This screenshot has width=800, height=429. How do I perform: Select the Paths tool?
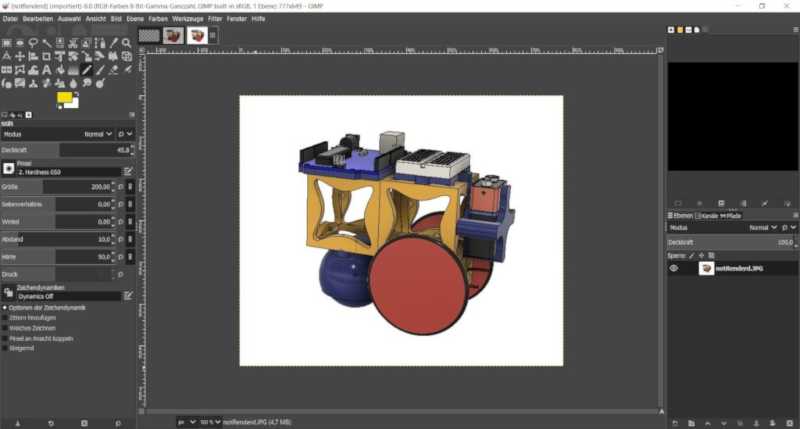click(x=100, y=43)
